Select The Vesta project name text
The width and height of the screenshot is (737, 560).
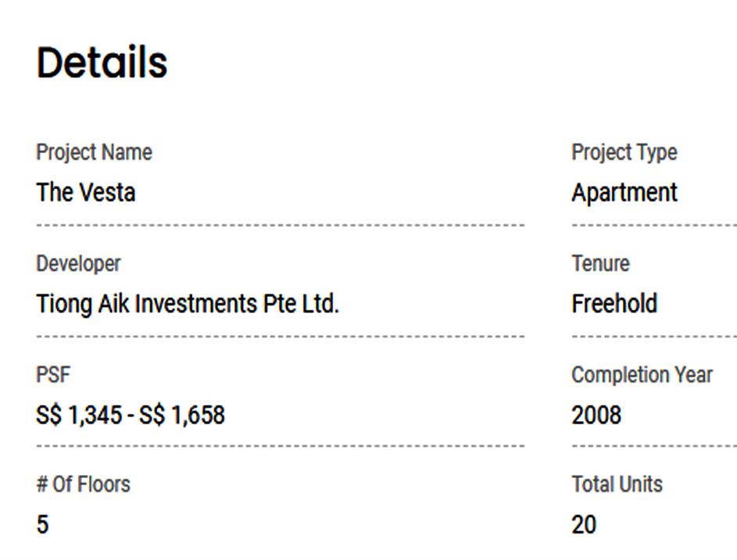click(x=86, y=192)
